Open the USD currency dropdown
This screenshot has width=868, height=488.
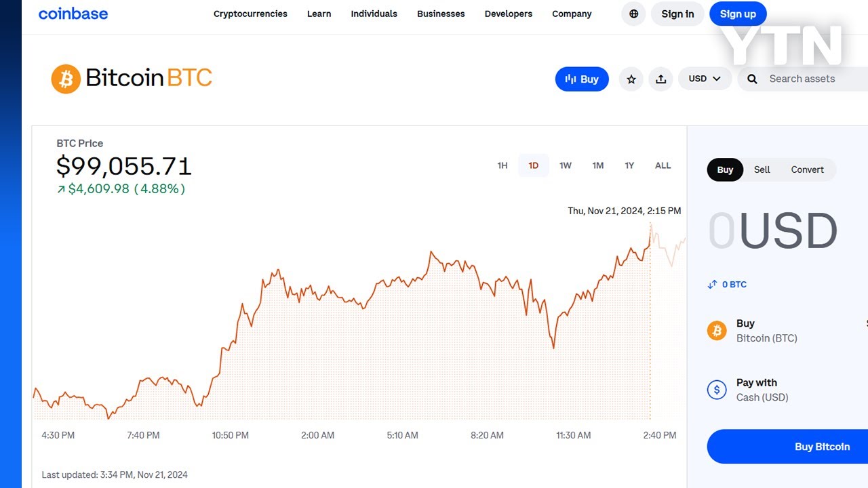click(705, 79)
